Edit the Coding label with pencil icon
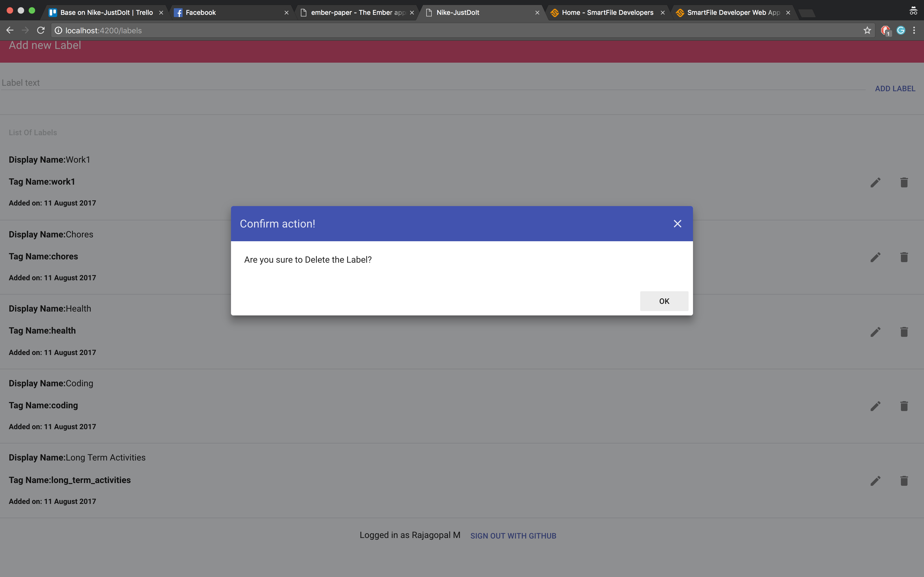Image resolution: width=924 pixels, height=577 pixels. [x=875, y=406]
